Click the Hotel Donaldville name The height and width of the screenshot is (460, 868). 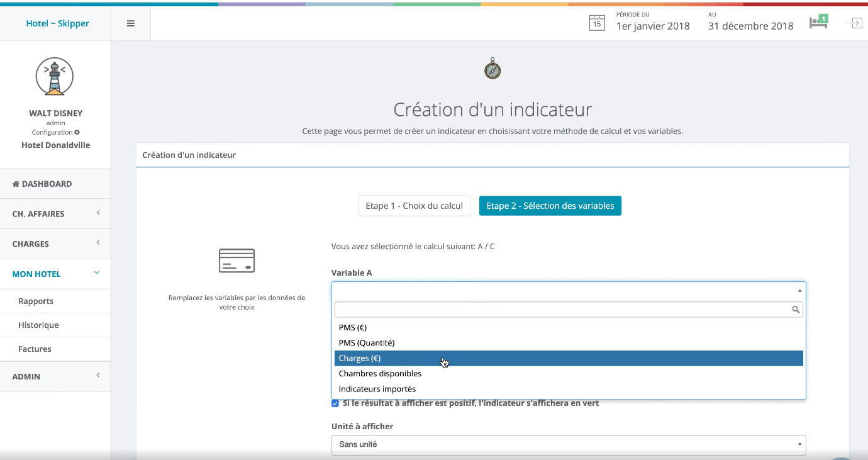tap(56, 145)
